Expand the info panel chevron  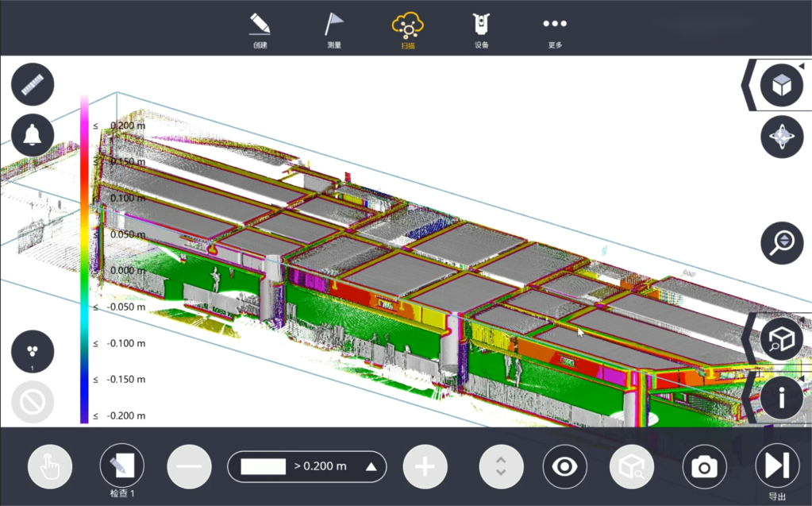(x=749, y=398)
